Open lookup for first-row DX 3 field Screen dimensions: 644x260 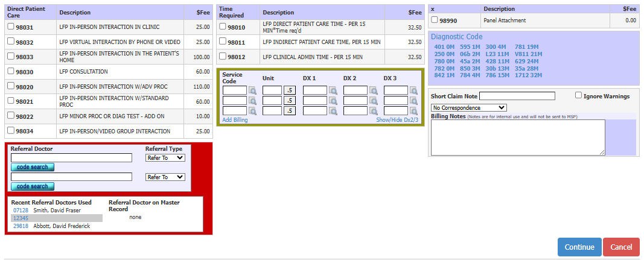coord(414,90)
